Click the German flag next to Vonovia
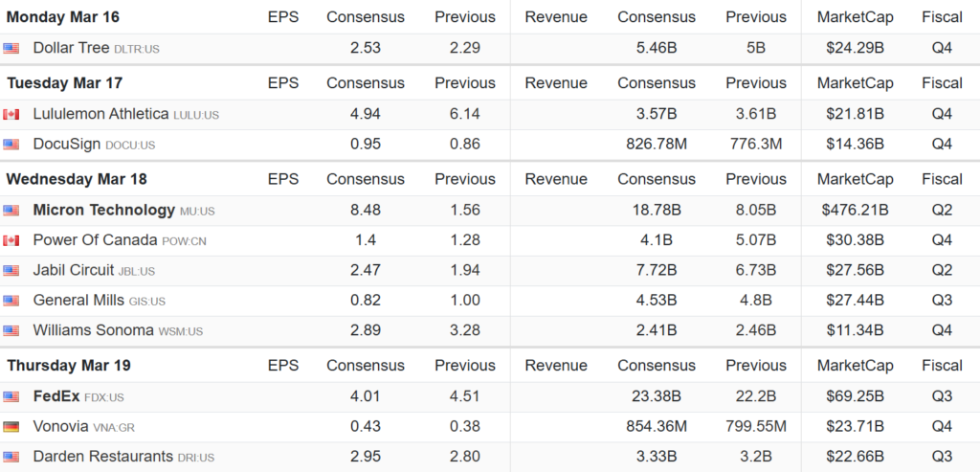The height and width of the screenshot is (472, 980). click(x=11, y=427)
